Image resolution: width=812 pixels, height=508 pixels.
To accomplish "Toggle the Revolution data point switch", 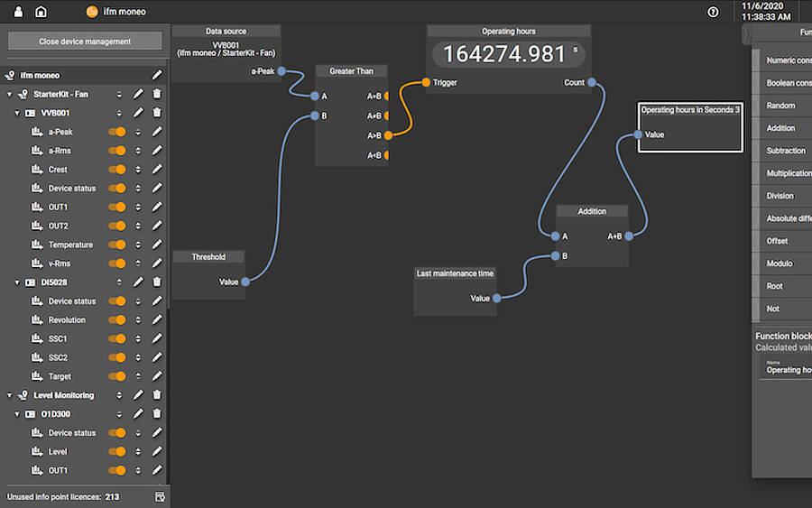I will (x=117, y=319).
